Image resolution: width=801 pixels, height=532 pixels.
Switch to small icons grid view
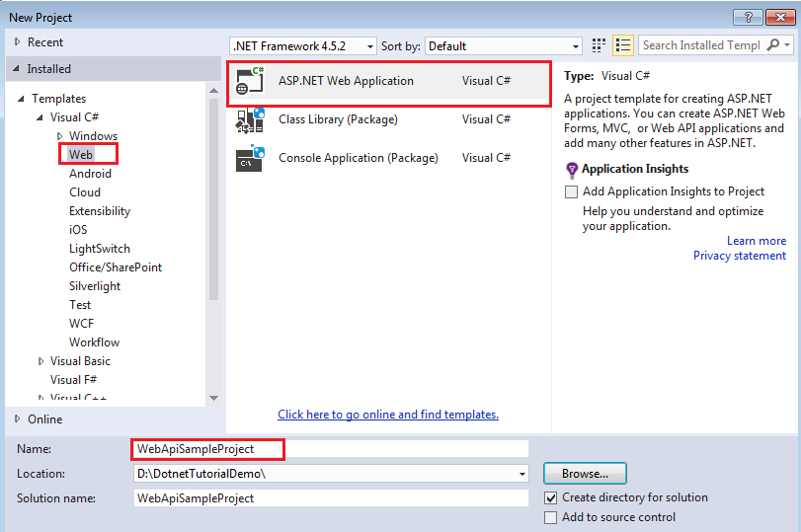coord(599,46)
